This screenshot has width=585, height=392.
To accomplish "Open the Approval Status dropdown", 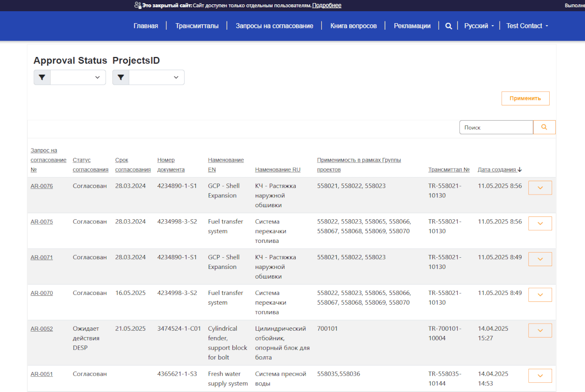I will [x=78, y=78].
